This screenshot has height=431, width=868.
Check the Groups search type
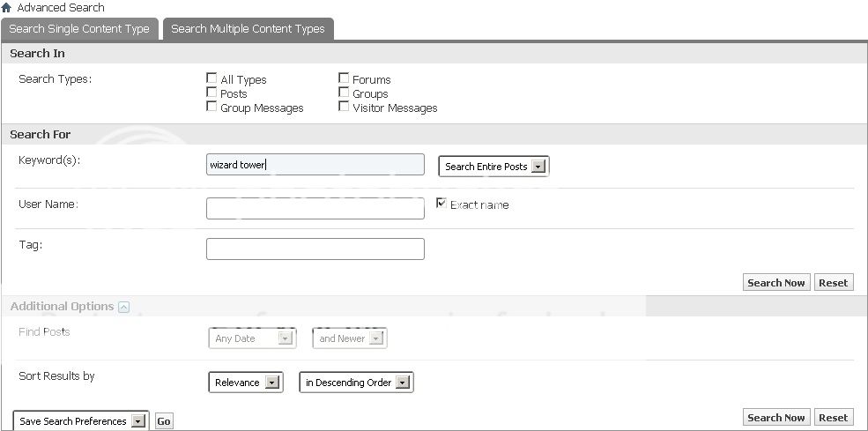344,93
